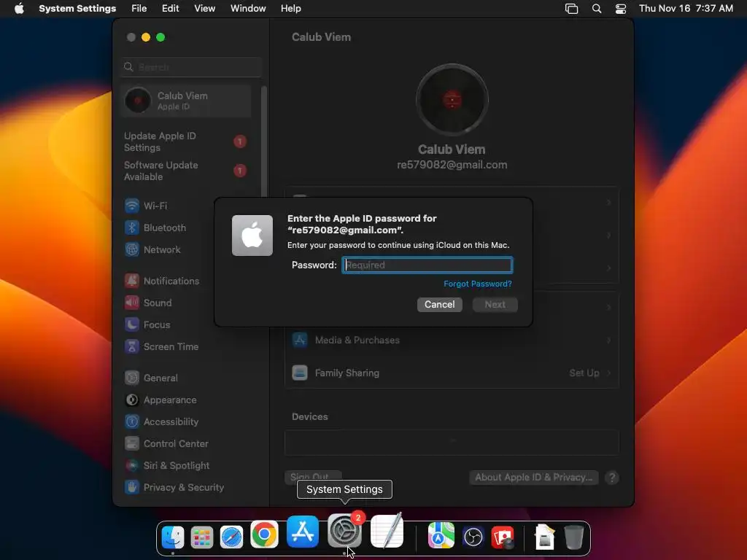Screen dimensions: 747x560
Task: Open the View menu
Action: point(204,9)
